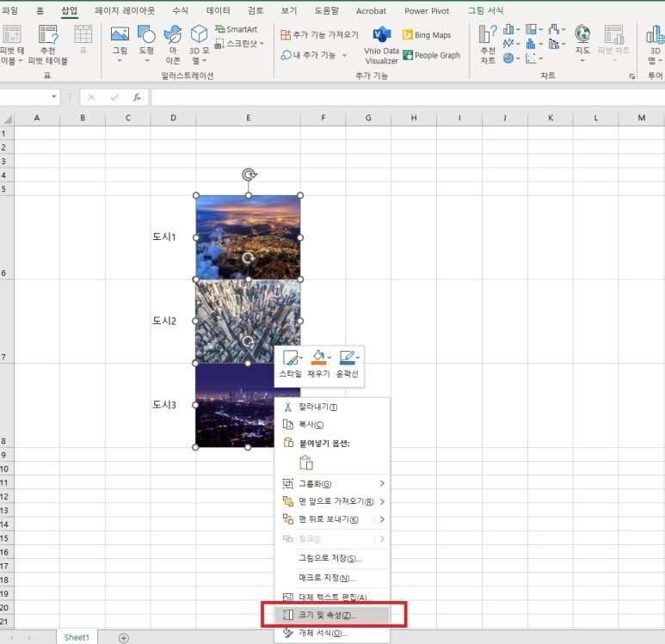Viewport: 665px width, 644px height.
Task: Open the 지도 (Map chart) icon
Action: (582, 34)
